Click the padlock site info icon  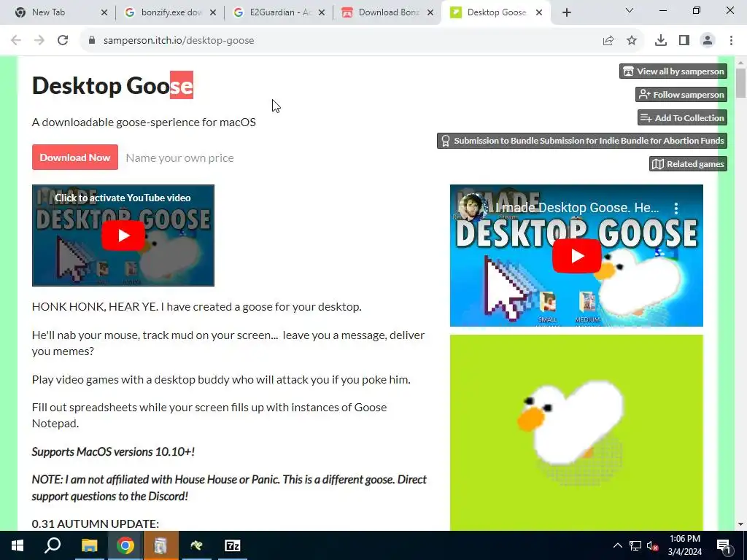pyautogui.click(x=91, y=41)
